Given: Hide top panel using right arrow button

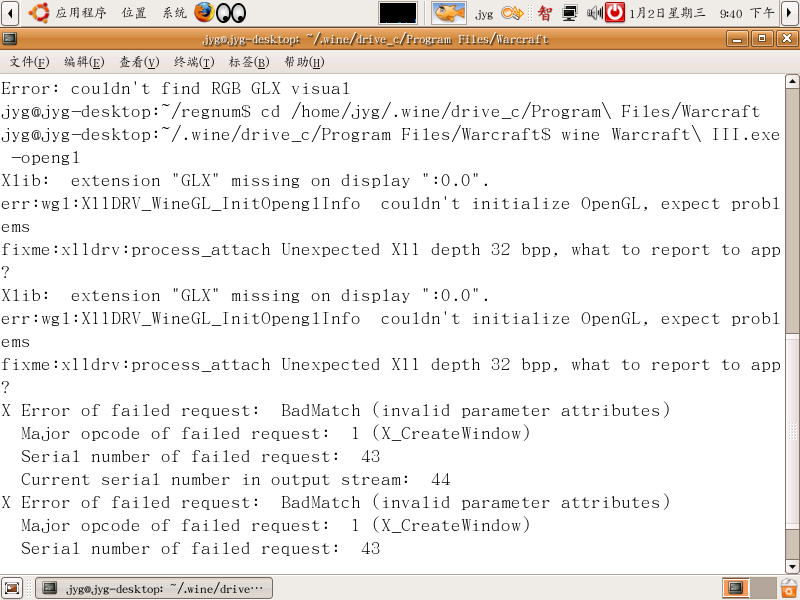Looking at the screenshot, I should (x=790, y=13).
